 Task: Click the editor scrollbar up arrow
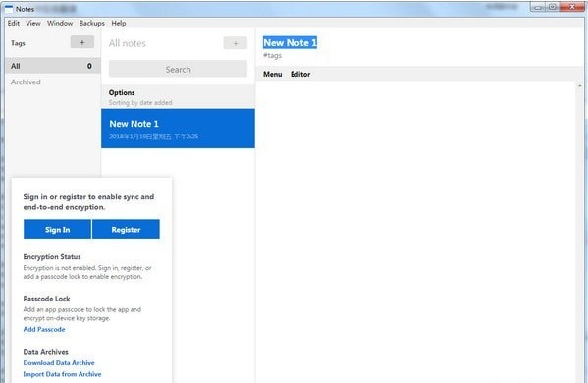[x=580, y=85]
